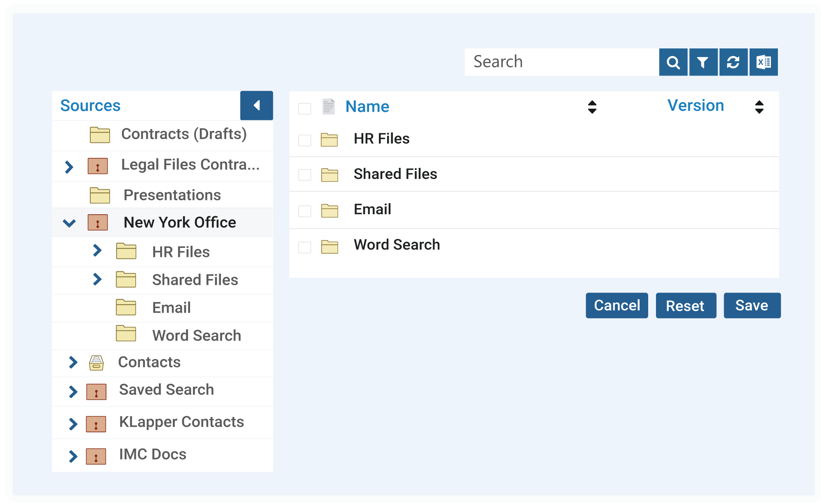This screenshot has width=821, height=504.
Task: Click the document icon in table header
Action: tap(329, 106)
